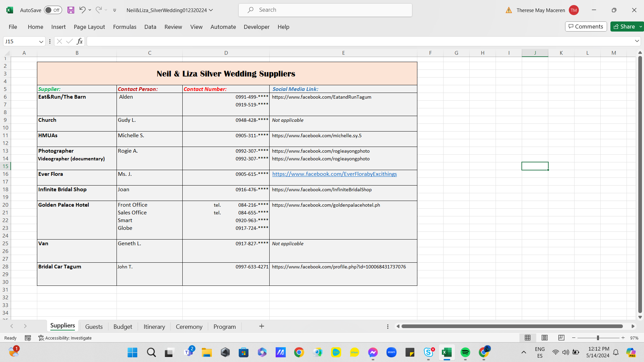The width and height of the screenshot is (644, 362).
Task: Click the horizontal scrollbar thumb
Action: pos(512,326)
